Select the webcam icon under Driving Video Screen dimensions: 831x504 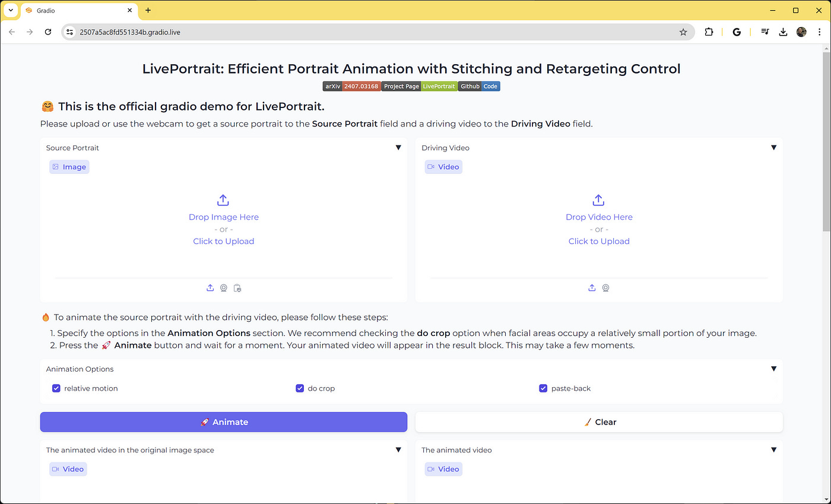click(605, 287)
